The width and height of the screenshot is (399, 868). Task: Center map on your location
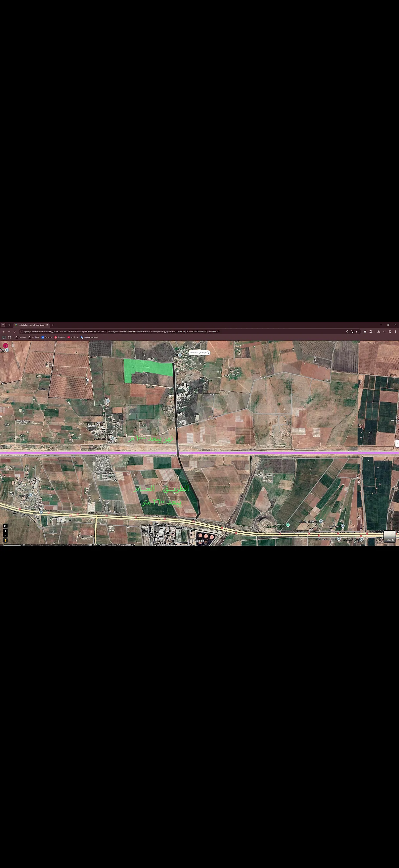click(x=5, y=526)
